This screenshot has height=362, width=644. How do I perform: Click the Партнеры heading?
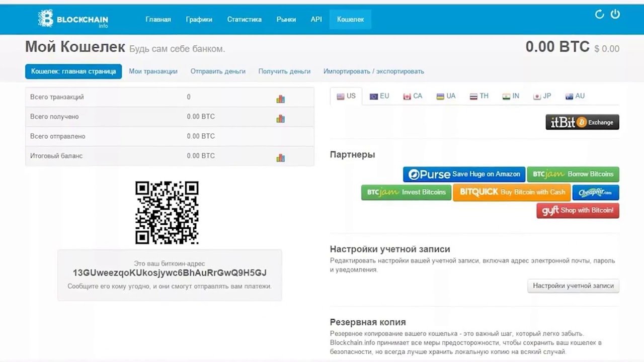click(x=352, y=155)
